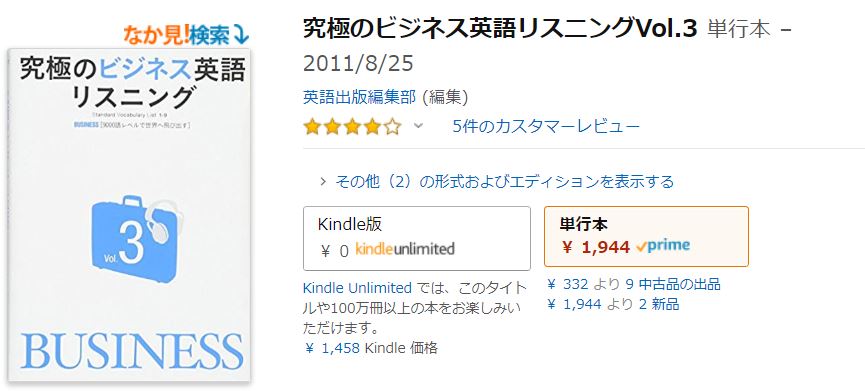Open 5件のカスタマーレビュー link
865x391 pixels.
click(x=546, y=127)
